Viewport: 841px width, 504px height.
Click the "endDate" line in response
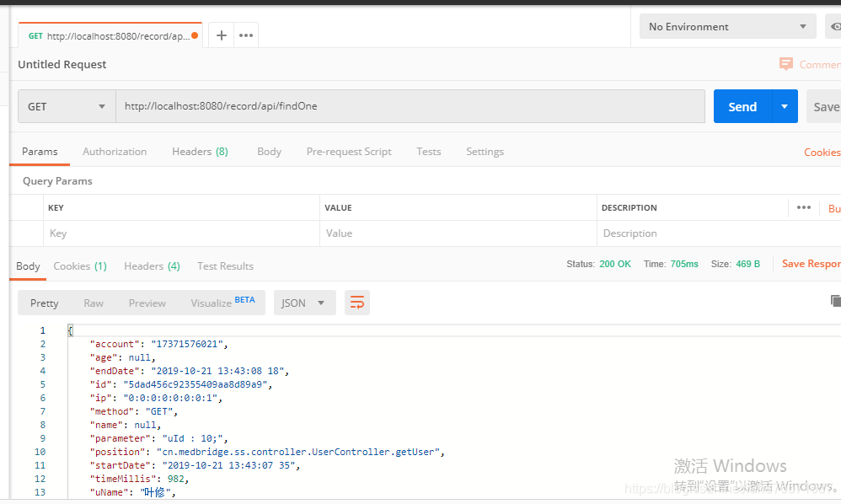coord(190,371)
